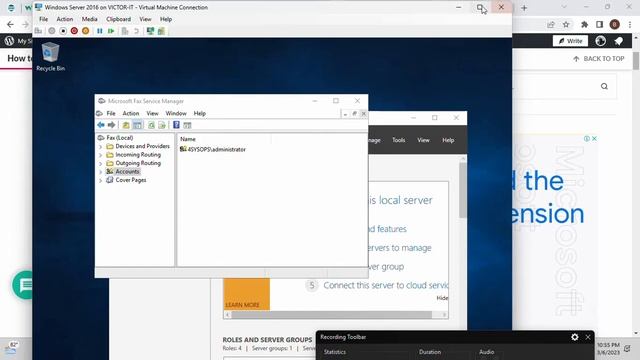Open Window menu in Fax Service Manager

(x=176, y=113)
